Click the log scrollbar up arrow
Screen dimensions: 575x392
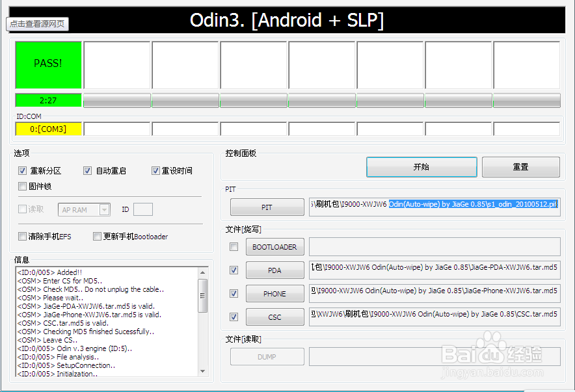[x=202, y=272]
